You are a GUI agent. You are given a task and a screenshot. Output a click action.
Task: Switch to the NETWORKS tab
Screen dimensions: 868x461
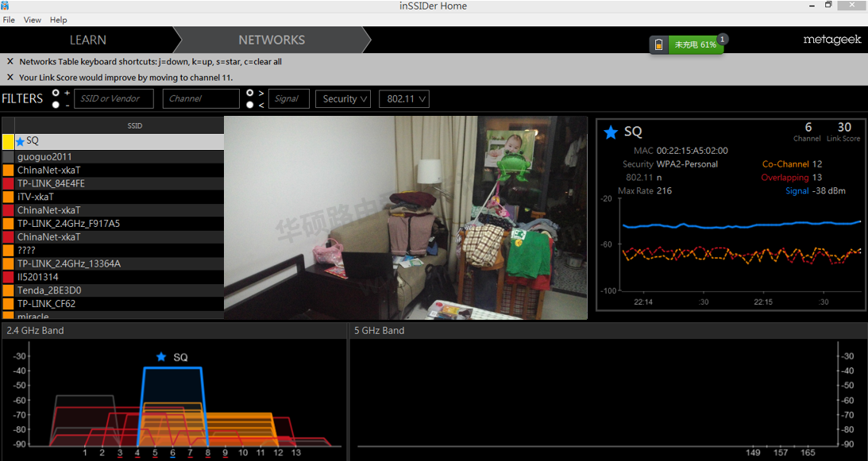[272, 40]
